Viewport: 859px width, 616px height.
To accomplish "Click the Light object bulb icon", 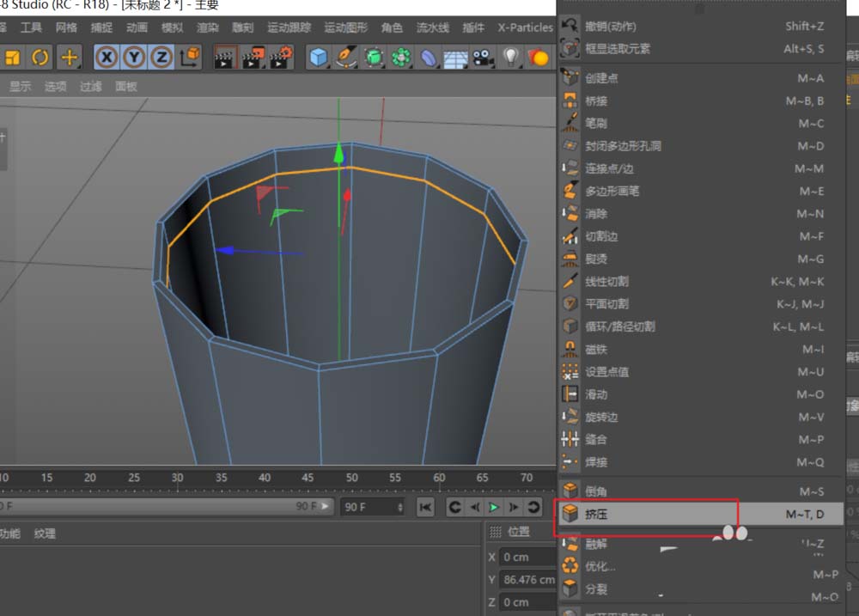I will 512,58.
